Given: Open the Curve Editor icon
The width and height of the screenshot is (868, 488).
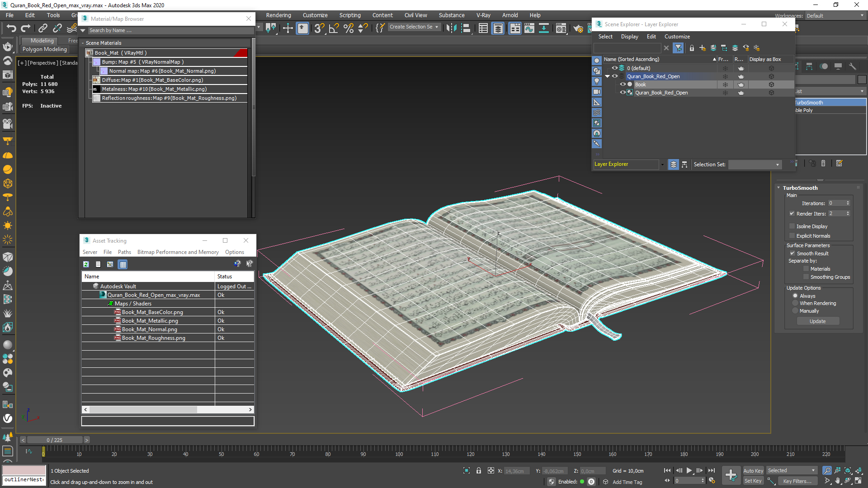Looking at the screenshot, I should pos(529,28).
